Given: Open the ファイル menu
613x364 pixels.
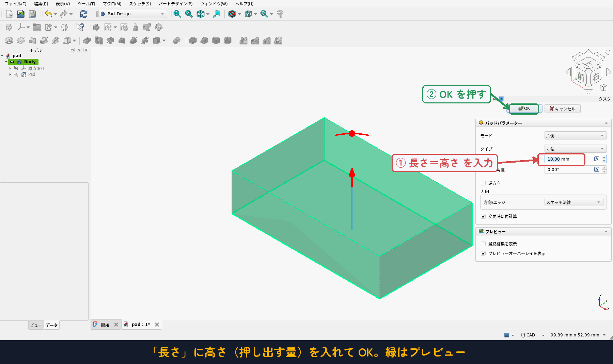Looking at the screenshot, I should pos(15,4).
